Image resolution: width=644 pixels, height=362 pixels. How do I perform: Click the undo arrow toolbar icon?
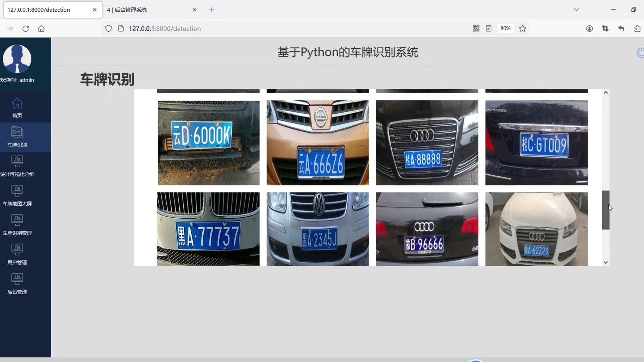coord(621,29)
